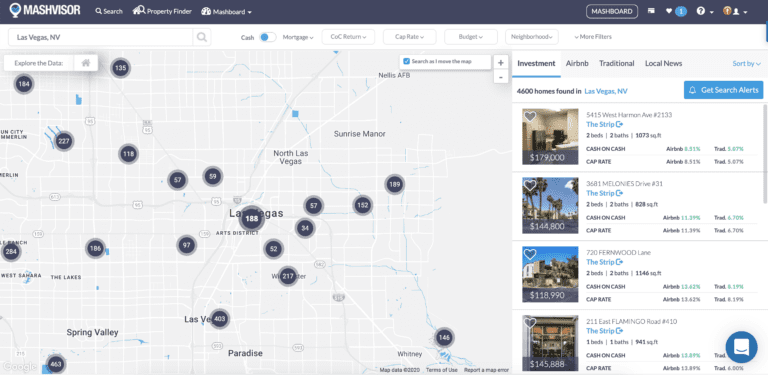Favorite the 5415 West Harmon Ave listing
This screenshot has width=768, height=375.
530,117
